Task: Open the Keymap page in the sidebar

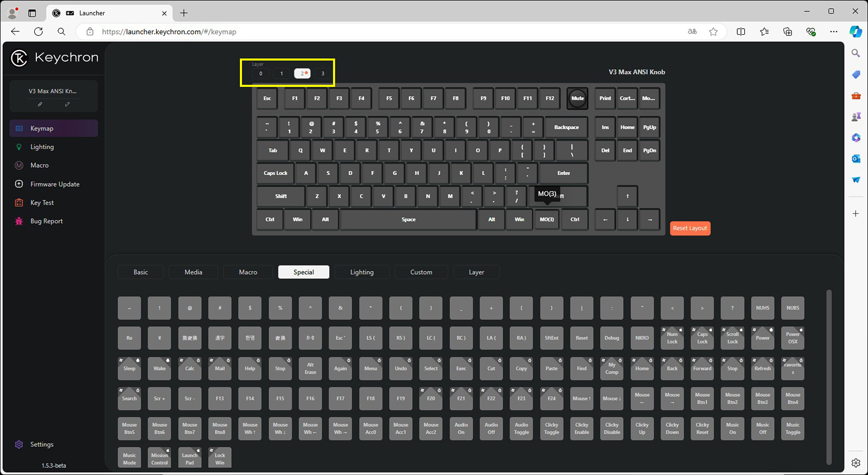Action: coord(53,128)
